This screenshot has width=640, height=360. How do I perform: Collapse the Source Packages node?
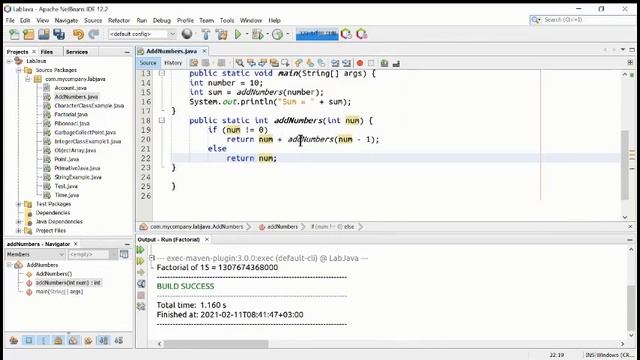pyautogui.click(x=18, y=70)
